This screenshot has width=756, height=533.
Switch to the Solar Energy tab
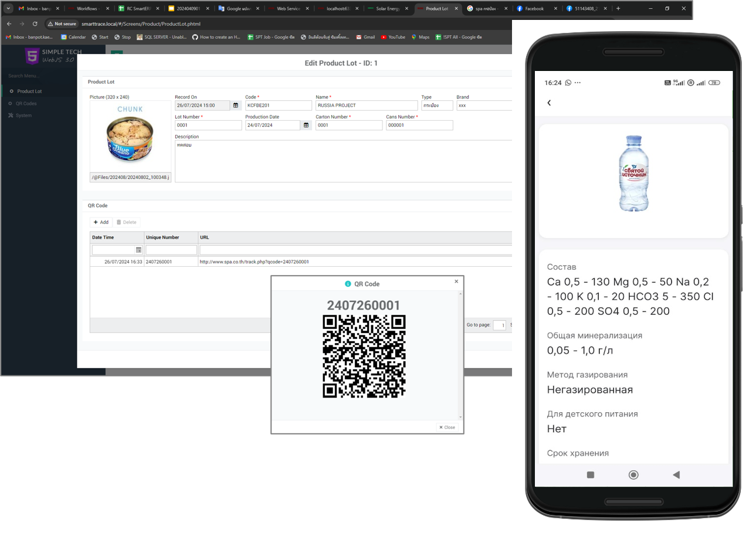coord(387,9)
